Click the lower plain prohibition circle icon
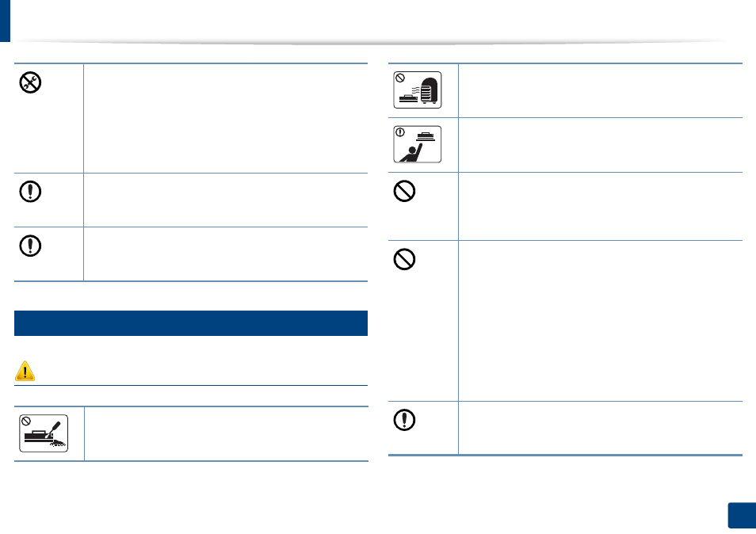This screenshot has height=534, width=756. click(x=404, y=259)
